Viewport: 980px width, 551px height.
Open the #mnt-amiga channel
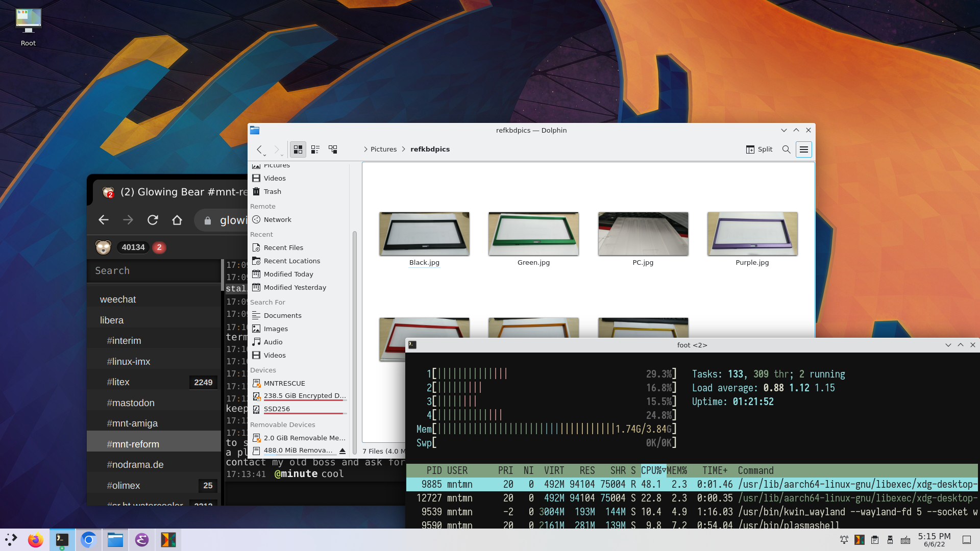pyautogui.click(x=154, y=423)
